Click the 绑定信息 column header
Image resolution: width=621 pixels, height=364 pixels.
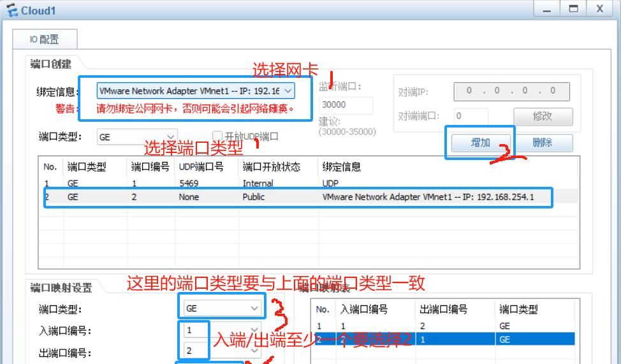click(341, 167)
